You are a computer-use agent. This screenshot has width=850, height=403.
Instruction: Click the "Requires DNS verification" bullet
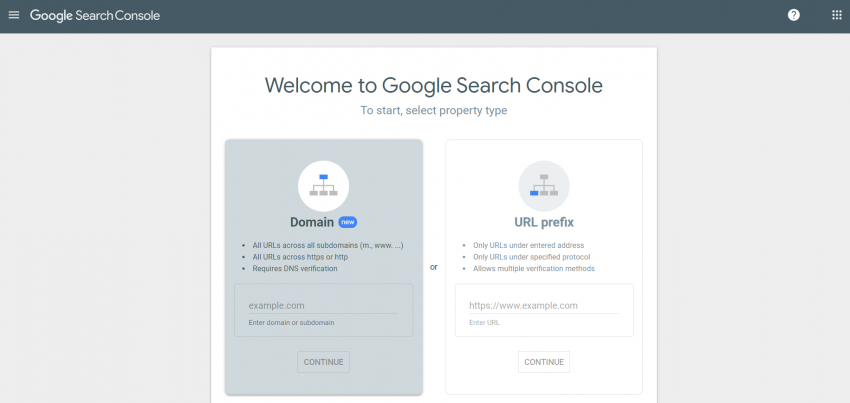[295, 268]
